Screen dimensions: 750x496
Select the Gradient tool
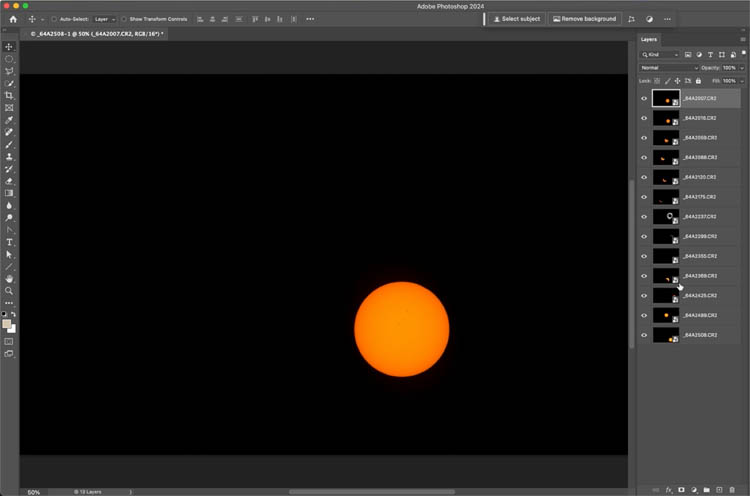pyautogui.click(x=9, y=193)
